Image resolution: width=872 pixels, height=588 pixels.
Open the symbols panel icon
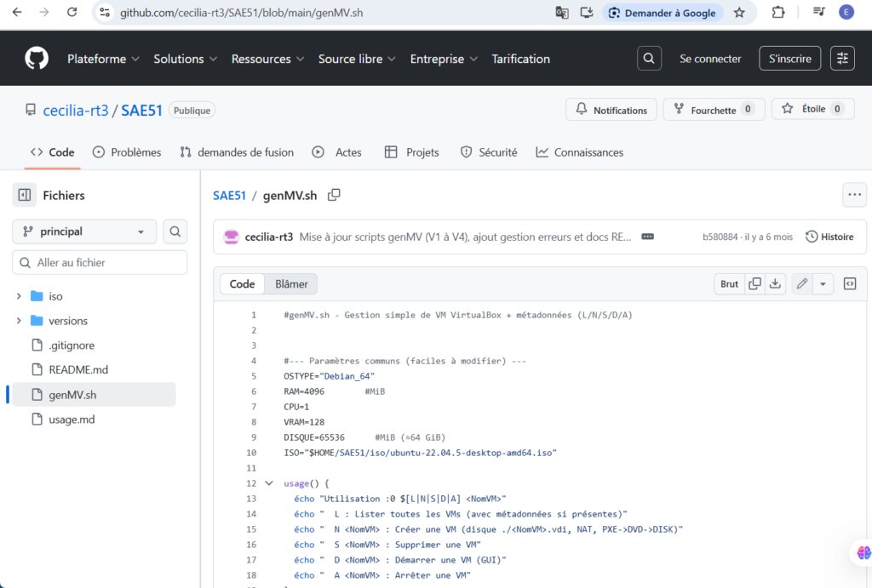[849, 284]
